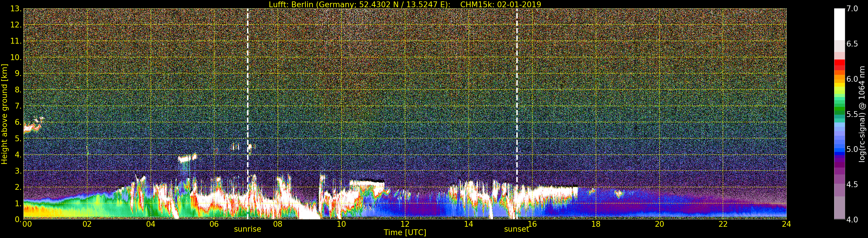Click the "04" time axis tick label
868x238 pixels.
tap(151, 224)
